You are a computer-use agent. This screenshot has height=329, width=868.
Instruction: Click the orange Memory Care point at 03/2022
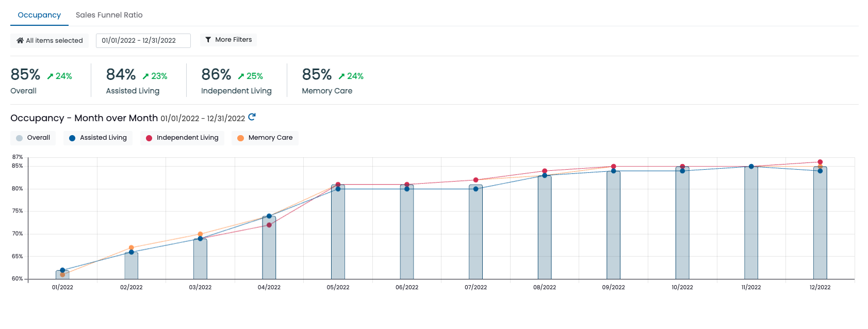(200, 234)
